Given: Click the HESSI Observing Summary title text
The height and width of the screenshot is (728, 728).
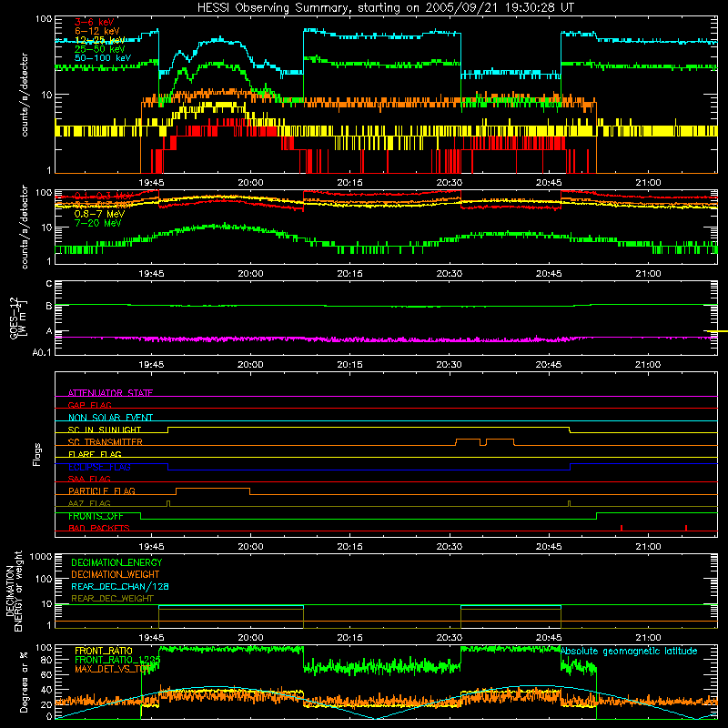Looking at the screenshot, I should coord(385,7).
